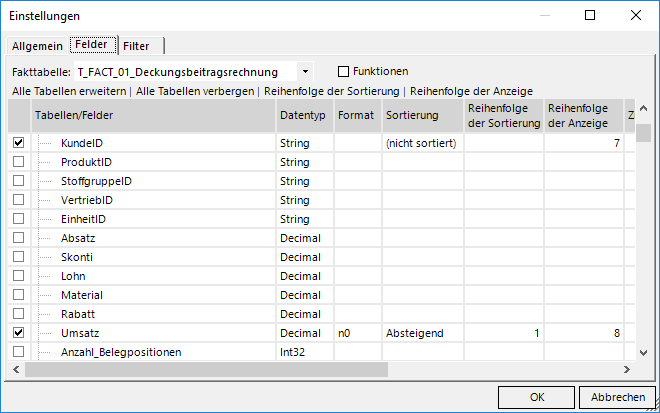
Task: Uncheck the KundeID field checkbox
Action: [18, 144]
